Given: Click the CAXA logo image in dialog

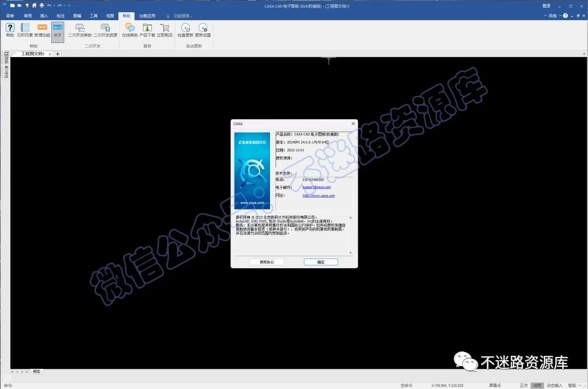Looking at the screenshot, I should pos(252,171).
